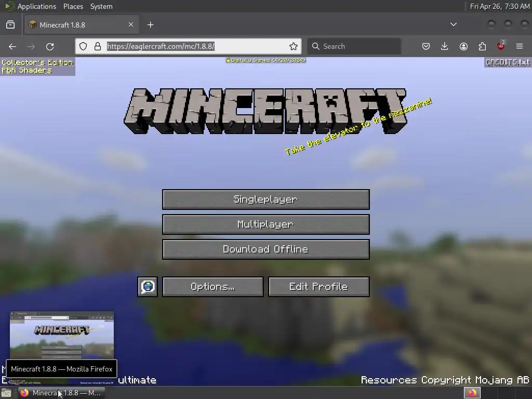Click the yellow mezzanine splash text
Image resolution: width=532 pixels, height=399 pixels.
[x=358, y=126]
